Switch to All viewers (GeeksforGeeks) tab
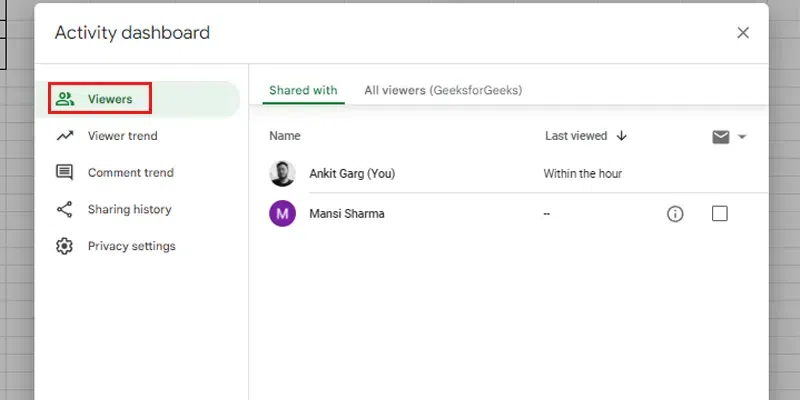 tap(443, 90)
